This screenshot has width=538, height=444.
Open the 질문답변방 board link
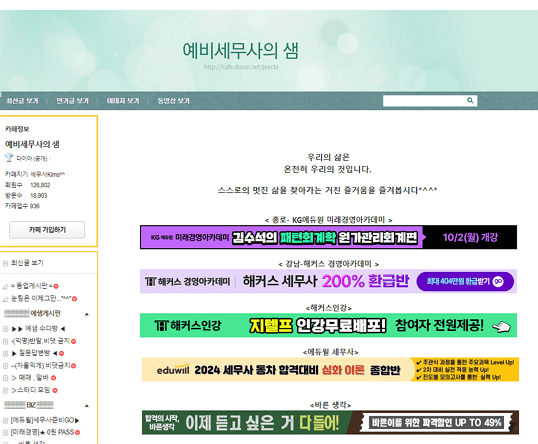[34, 353]
